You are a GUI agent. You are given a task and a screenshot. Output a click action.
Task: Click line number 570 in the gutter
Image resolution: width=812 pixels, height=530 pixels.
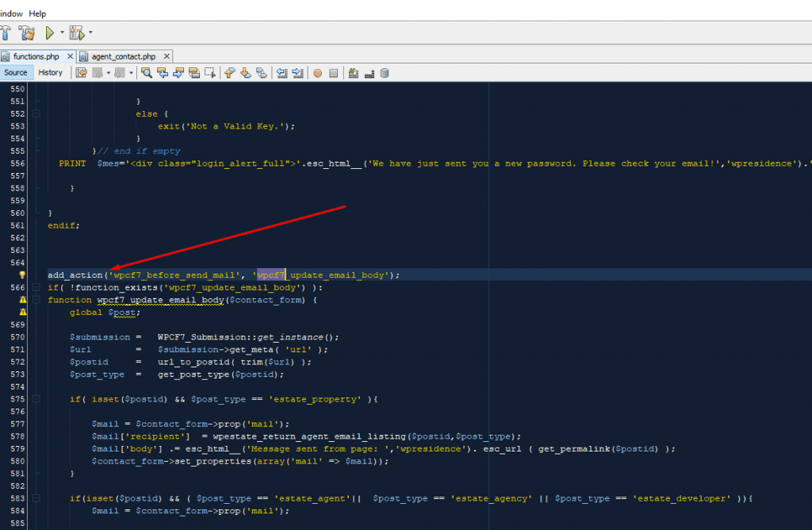(17, 337)
